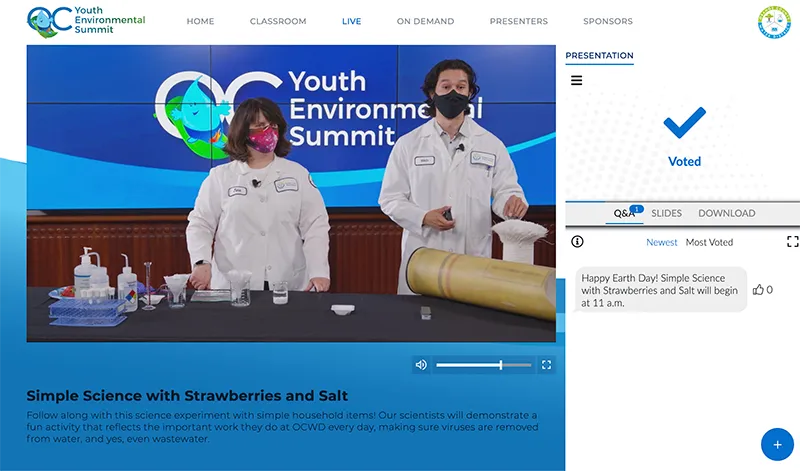Open the ON DEMAND page
Screen dimensions: 800x471
pos(426,21)
